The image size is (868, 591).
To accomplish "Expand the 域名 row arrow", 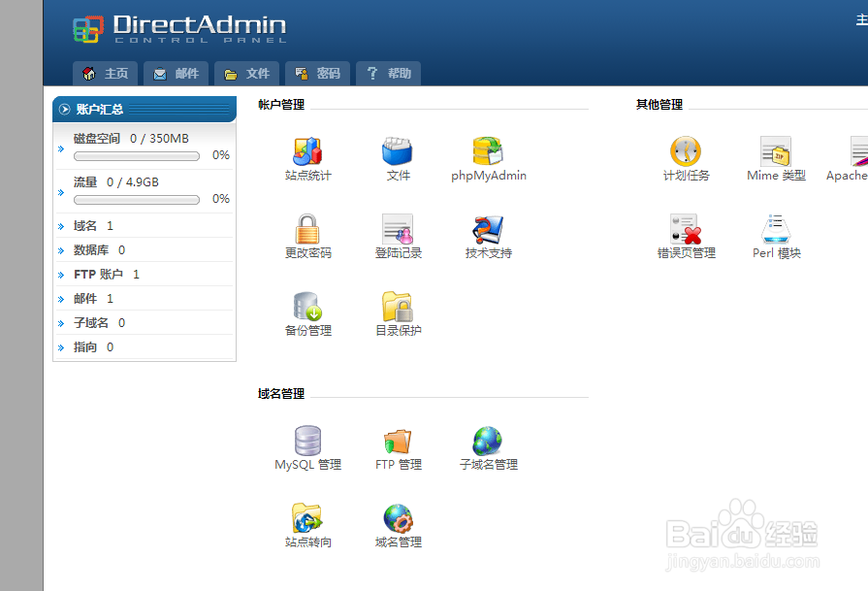I will coord(61,226).
